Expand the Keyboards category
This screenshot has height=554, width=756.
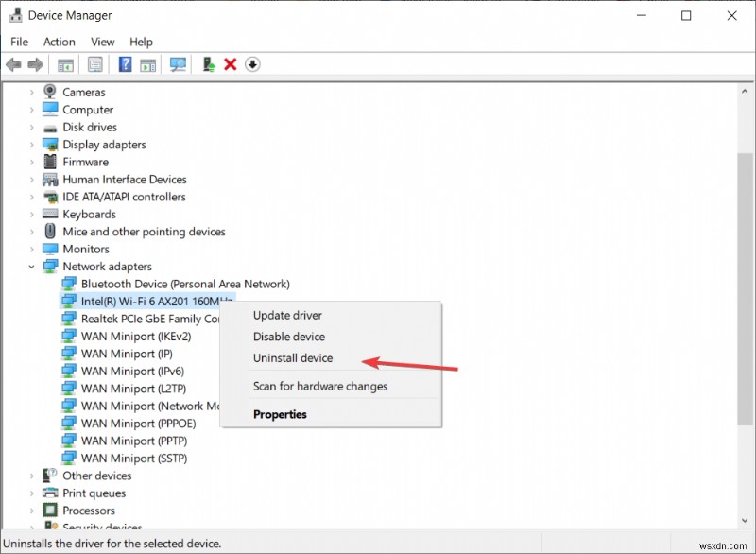coord(31,214)
